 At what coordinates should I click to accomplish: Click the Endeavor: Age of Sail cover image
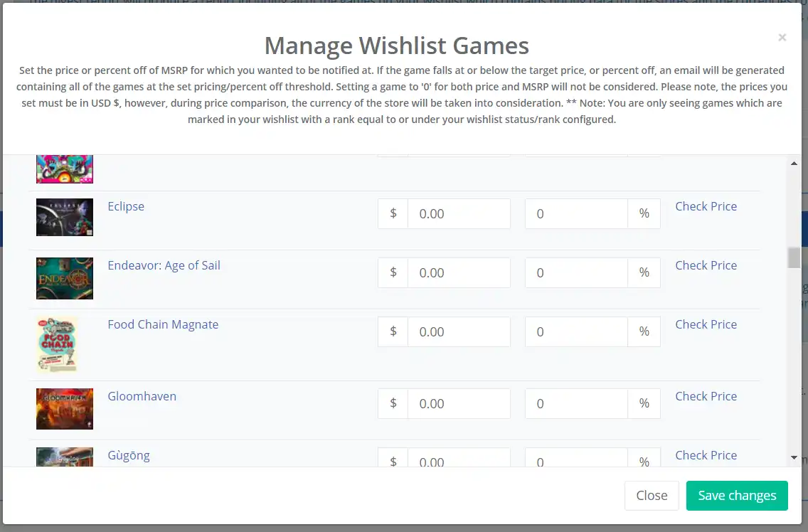point(65,278)
